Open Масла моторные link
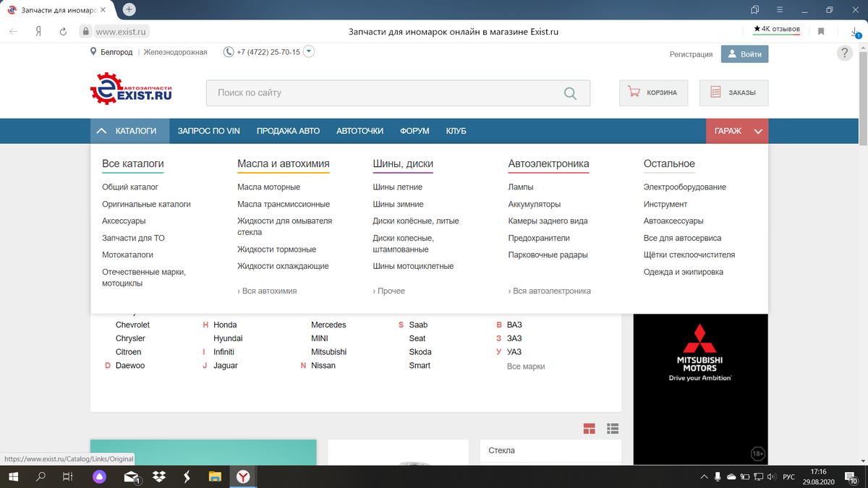This screenshot has height=488, width=868. [268, 187]
